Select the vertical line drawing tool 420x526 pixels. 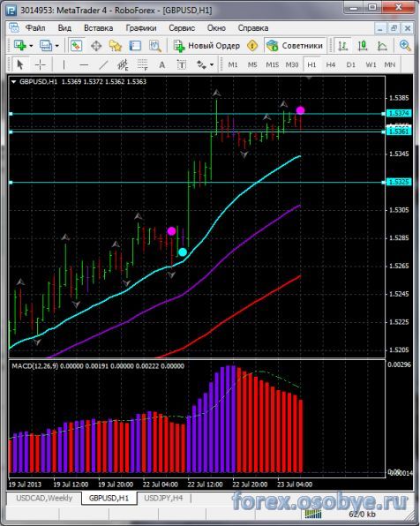pyautogui.click(x=64, y=64)
